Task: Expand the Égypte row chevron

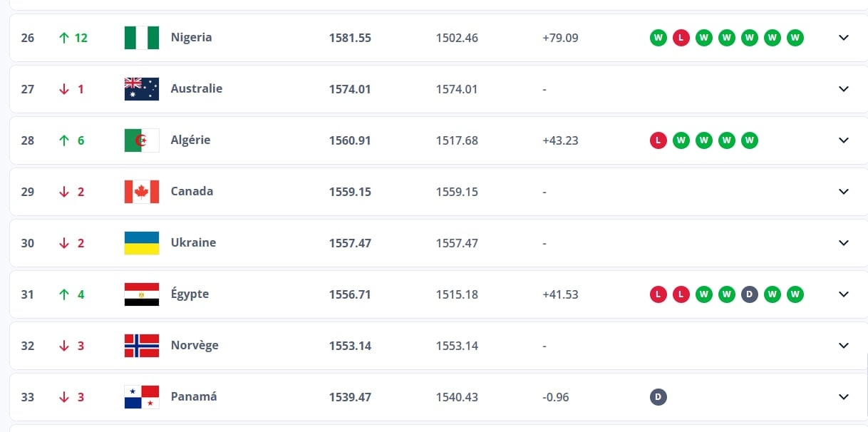Action: [844, 294]
